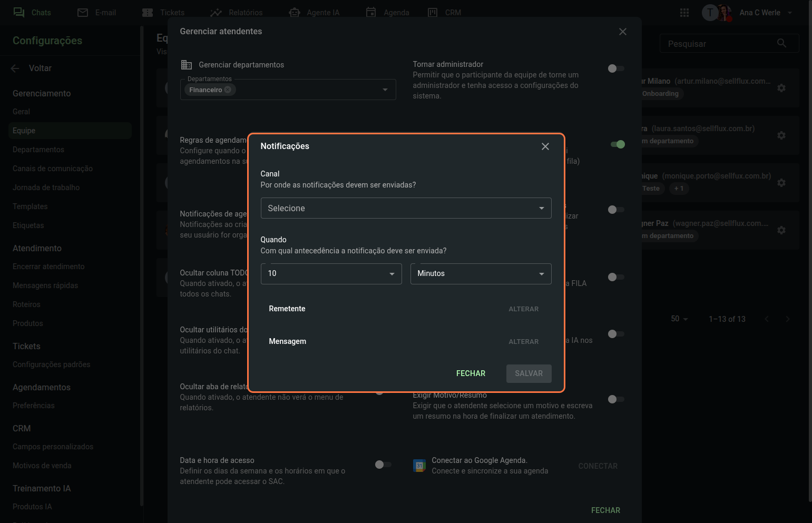This screenshot has height=523, width=812.
Task: Open gear icon for Wagner Paz
Action: coord(781,230)
